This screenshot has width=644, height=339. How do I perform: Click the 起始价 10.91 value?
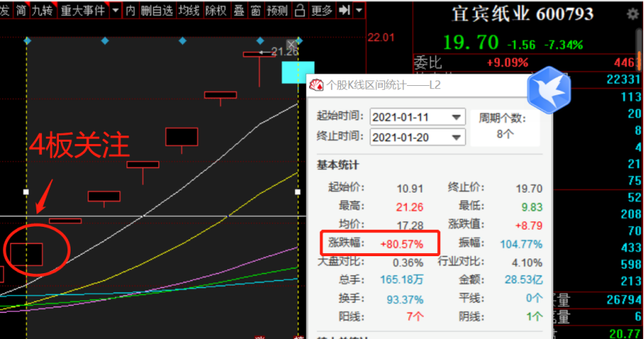tap(410, 189)
